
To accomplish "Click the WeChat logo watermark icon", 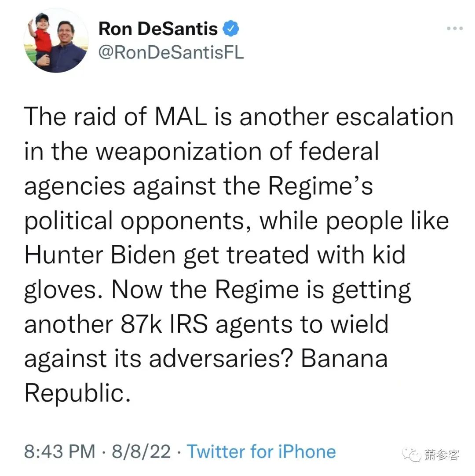I will (x=412, y=454).
